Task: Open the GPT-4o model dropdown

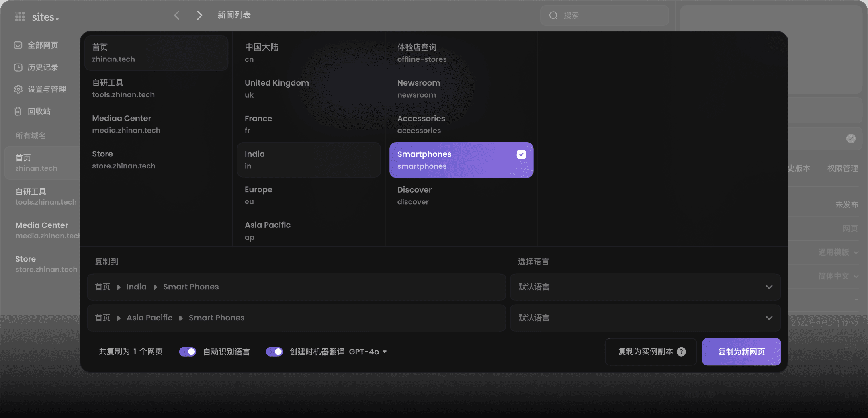Action: coord(368,352)
